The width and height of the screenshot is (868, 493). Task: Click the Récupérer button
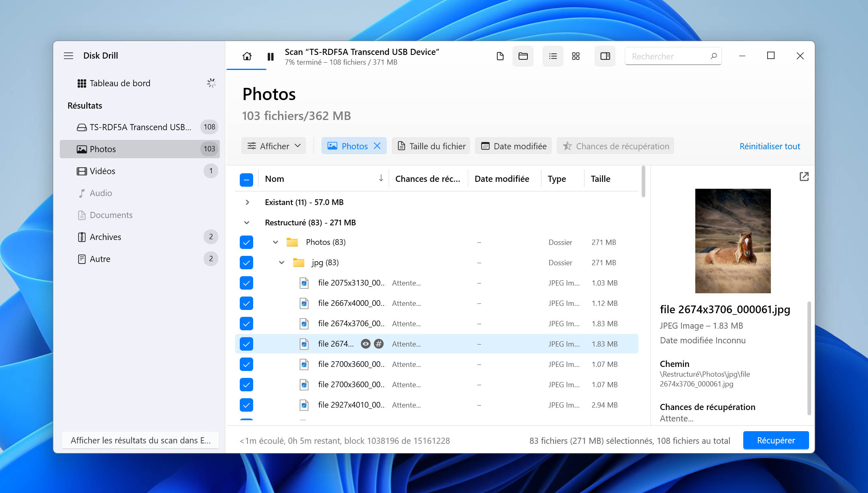[x=776, y=441]
